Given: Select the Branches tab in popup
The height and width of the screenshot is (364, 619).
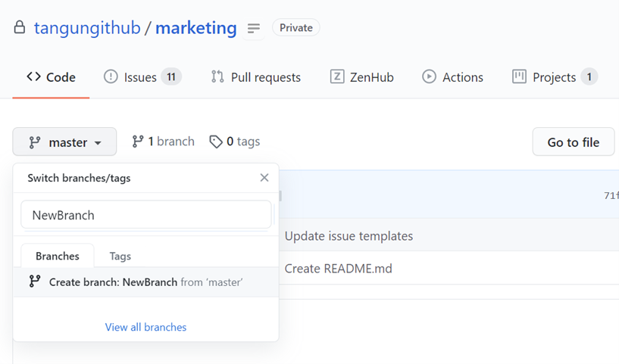Looking at the screenshot, I should 58,256.
